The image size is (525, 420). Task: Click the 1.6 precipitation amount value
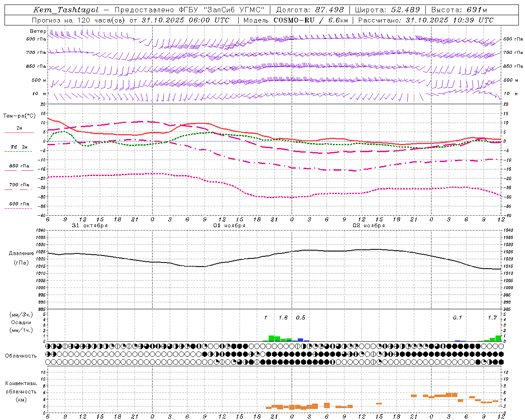[283, 318]
